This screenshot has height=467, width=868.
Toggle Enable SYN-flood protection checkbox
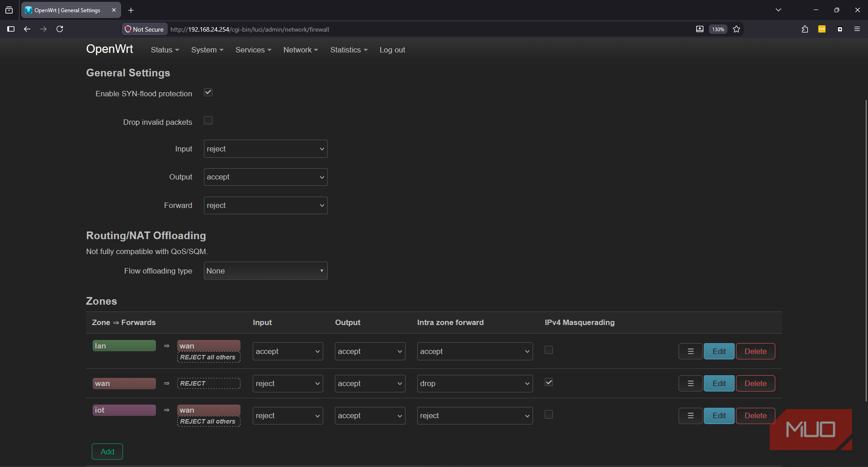pyautogui.click(x=208, y=92)
